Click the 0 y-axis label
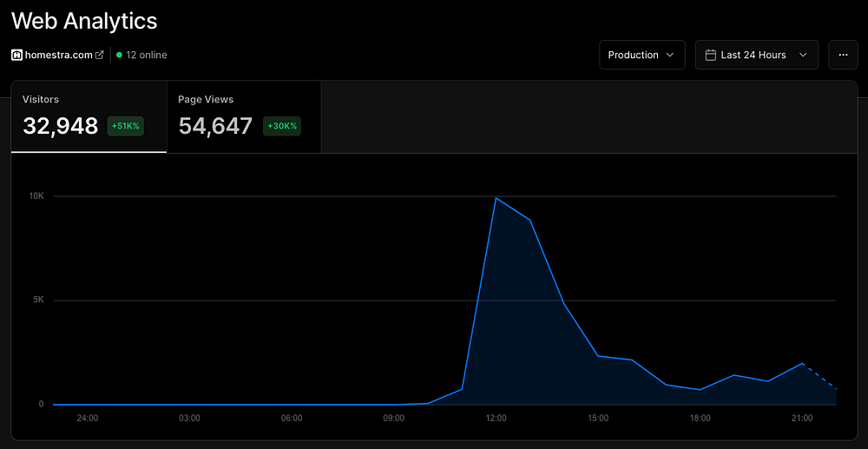 tap(41, 404)
